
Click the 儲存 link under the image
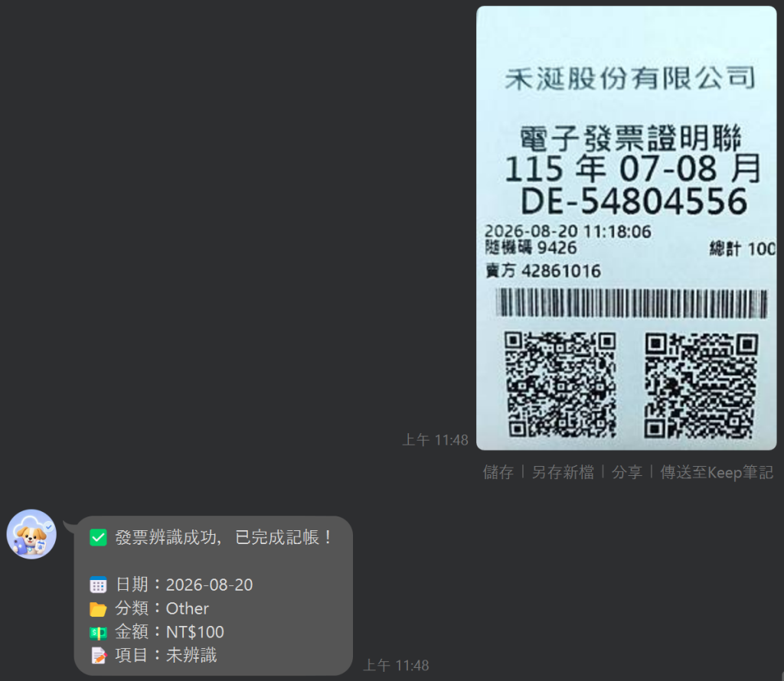[498, 471]
